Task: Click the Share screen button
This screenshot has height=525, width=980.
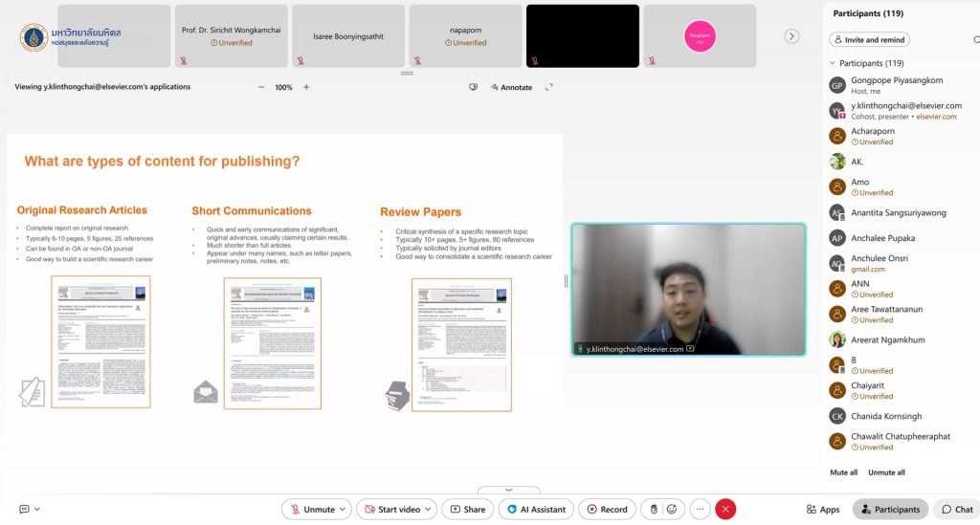Action: click(467, 510)
